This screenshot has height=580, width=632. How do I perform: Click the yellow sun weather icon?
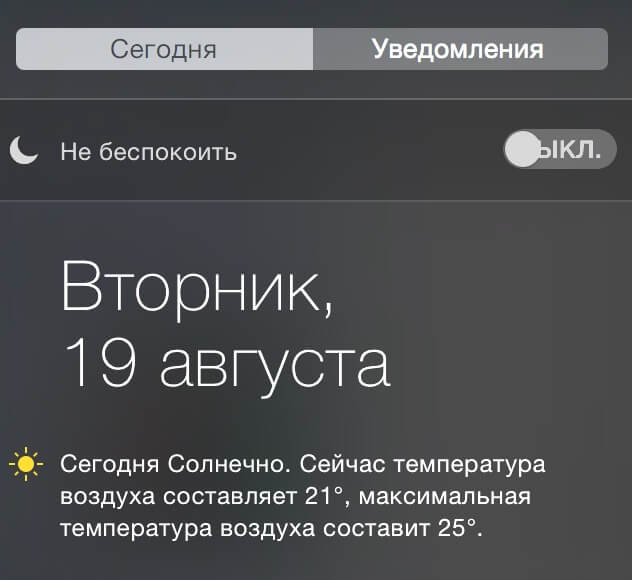[26, 464]
